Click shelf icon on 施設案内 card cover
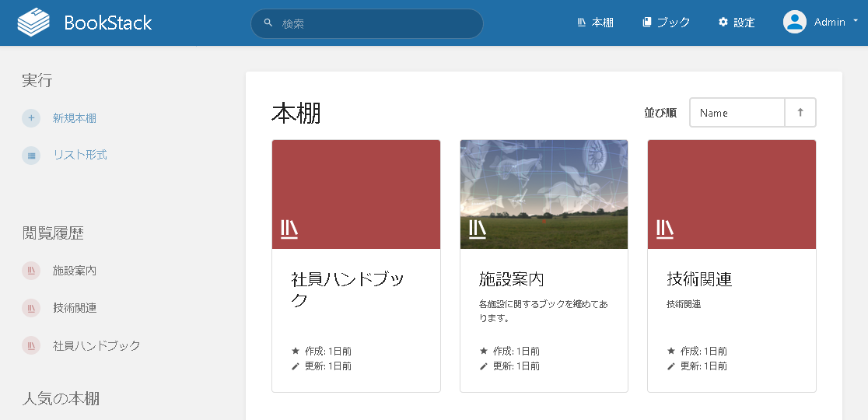The width and height of the screenshot is (868, 420). (x=478, y=229)
